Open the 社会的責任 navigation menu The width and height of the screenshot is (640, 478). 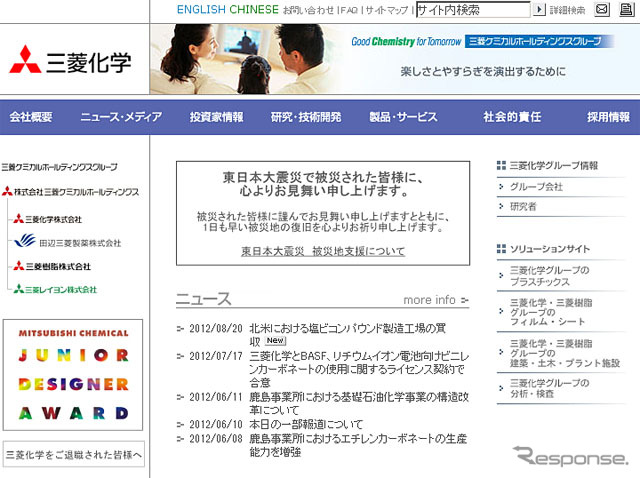(x=512, y=117)
